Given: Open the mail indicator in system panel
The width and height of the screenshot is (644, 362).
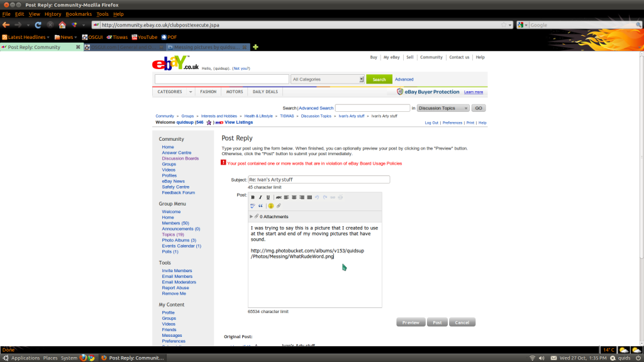Looking at the screenshot, I should click(553, 358).
